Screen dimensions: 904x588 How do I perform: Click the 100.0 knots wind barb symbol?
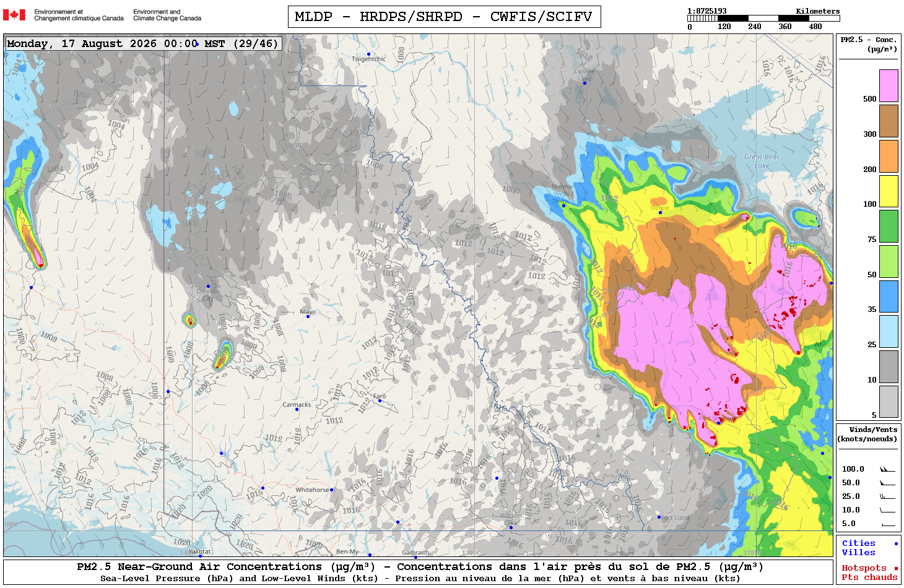(x=887, y=469)
